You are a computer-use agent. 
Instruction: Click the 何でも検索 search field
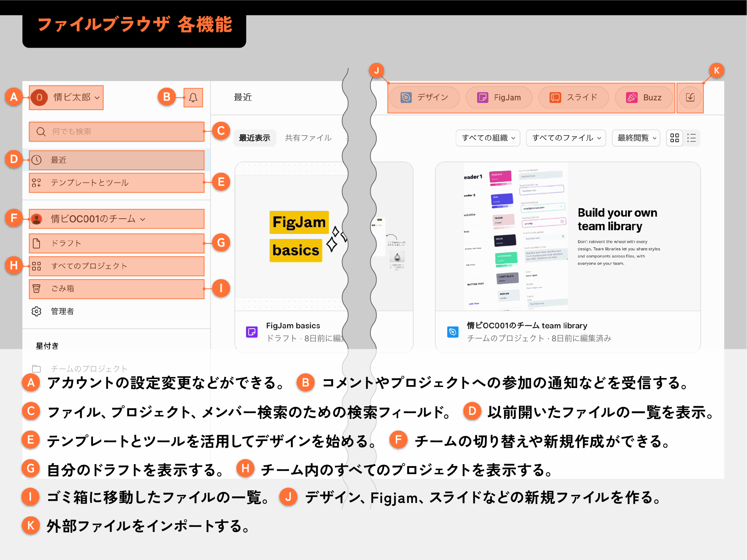[116, 132]
